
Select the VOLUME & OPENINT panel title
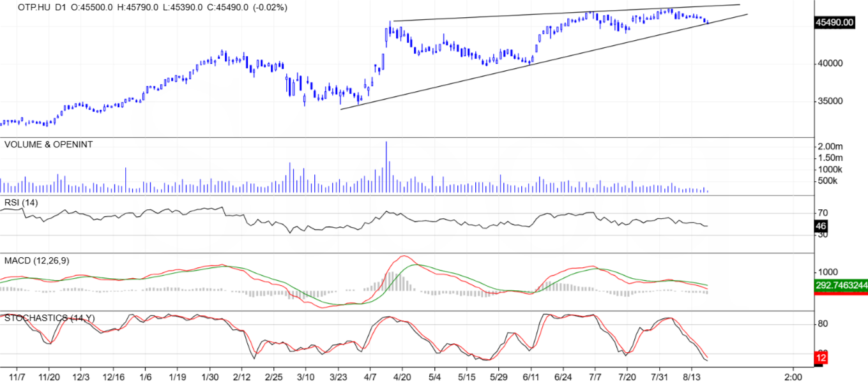tap(49, 145)
